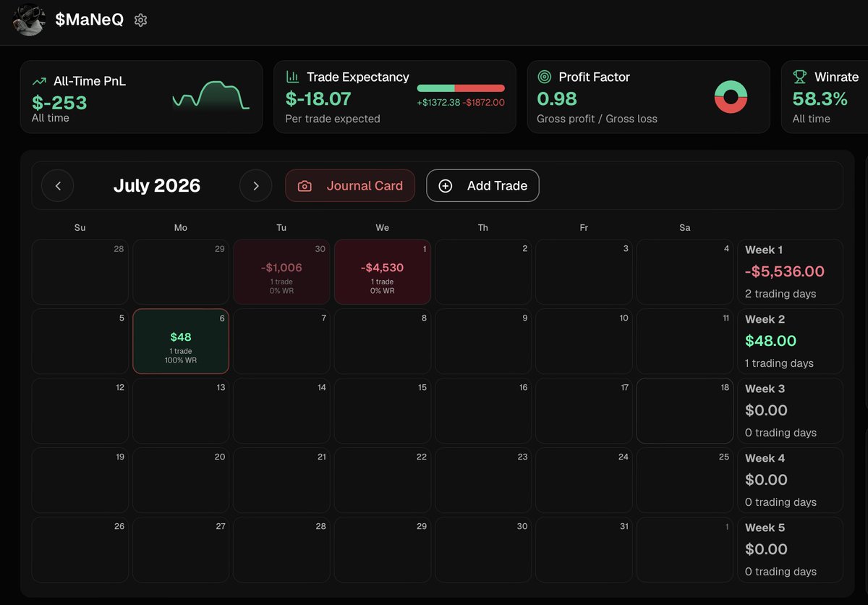The height and width of the screenshot is (605, 868).
Task: Click 'Per trade expected' caption
Action: [x=333, y=119]
